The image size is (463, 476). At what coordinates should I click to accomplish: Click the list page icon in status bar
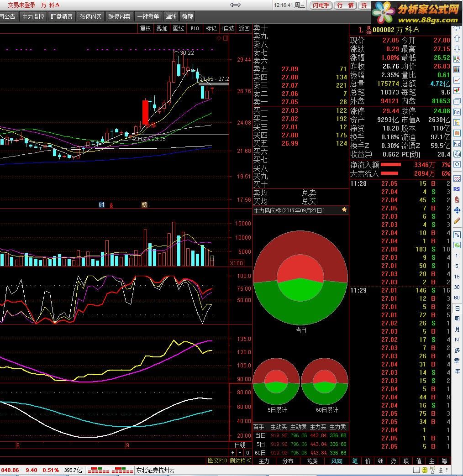click(x=417, y=470)
